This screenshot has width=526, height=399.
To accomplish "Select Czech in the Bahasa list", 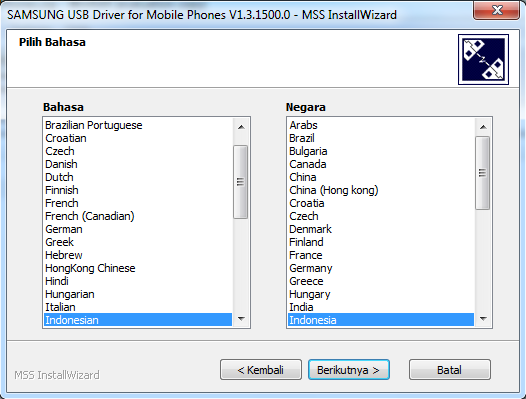I will click(x=138, y=151).
